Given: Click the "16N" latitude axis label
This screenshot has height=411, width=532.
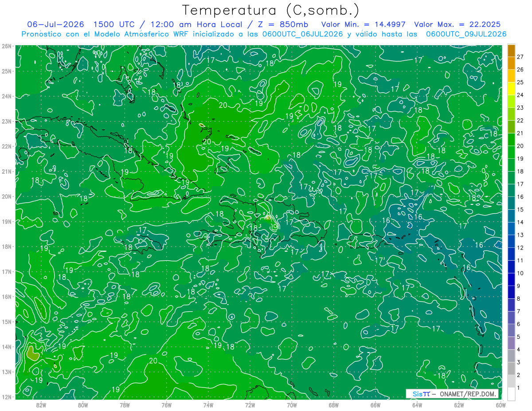Looking at the screenshot, I should tap(7, 297).
